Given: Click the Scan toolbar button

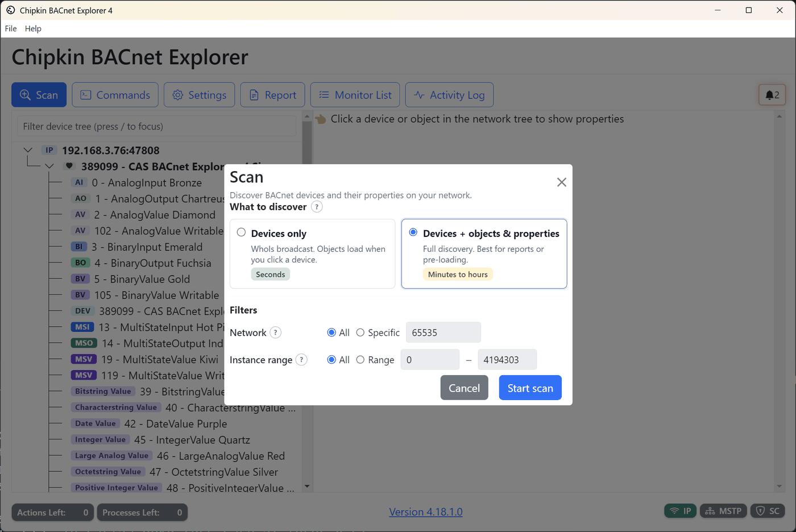Looking at the screenshot, I should click(39, 95).
